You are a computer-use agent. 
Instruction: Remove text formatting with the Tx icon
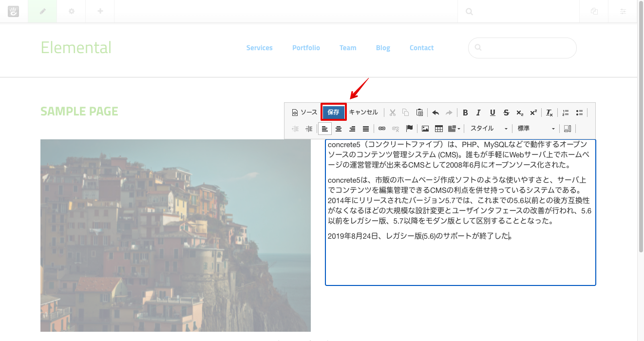(x=549, y=113)
